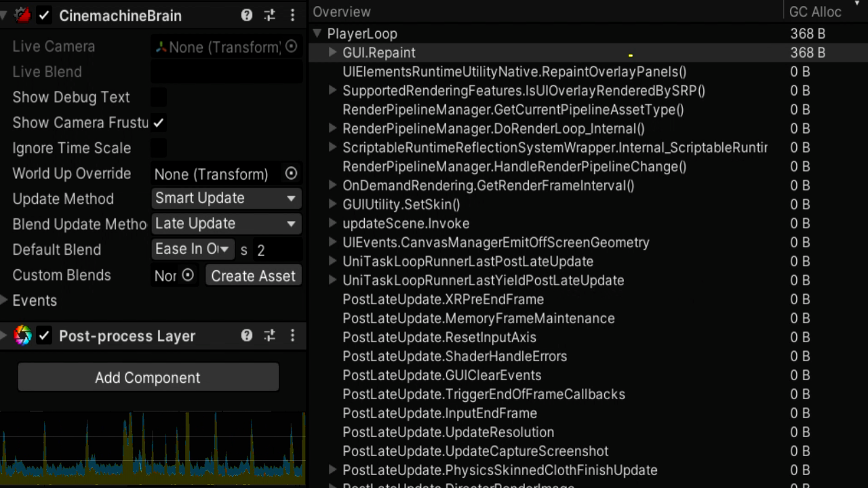Expand PostLateUpdate.PhysicsSkinnedClothFinishUpdate row
Image resolution: width=868 pixels, height=488 pixels.
tap(332, 470)
